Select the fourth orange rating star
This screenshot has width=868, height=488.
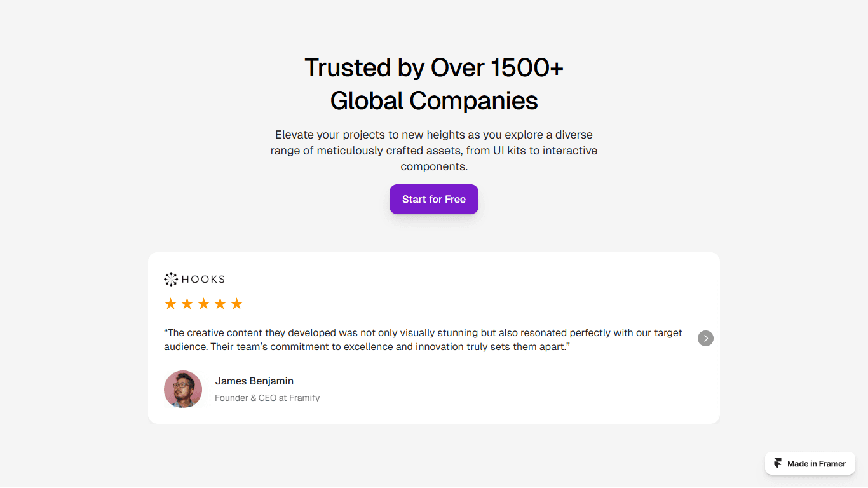tap(220, 304)
